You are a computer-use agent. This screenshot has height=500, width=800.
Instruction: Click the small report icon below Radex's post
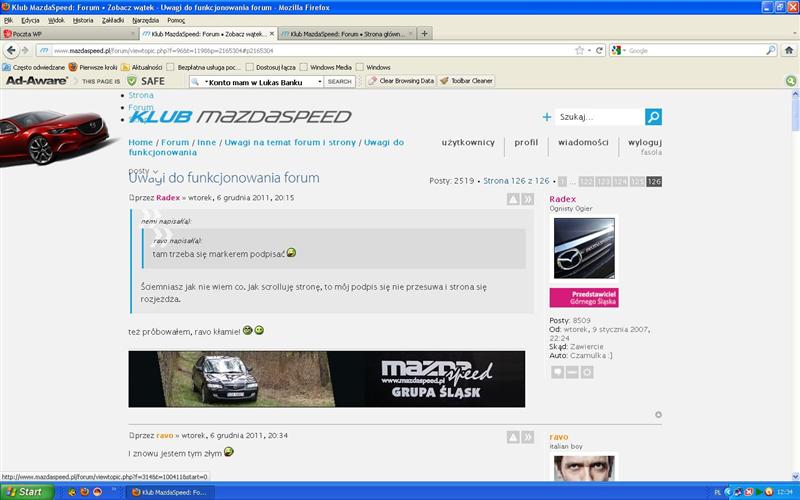[658, 414]
